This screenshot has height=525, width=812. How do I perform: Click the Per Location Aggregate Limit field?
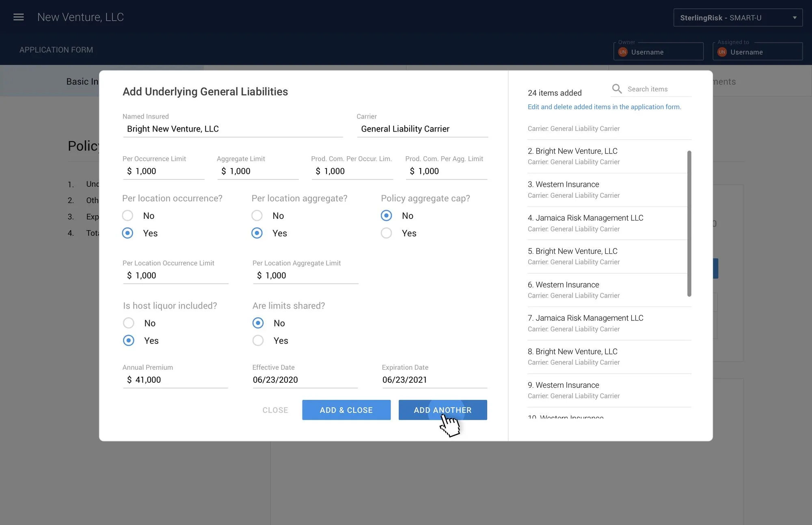[306, 276]
